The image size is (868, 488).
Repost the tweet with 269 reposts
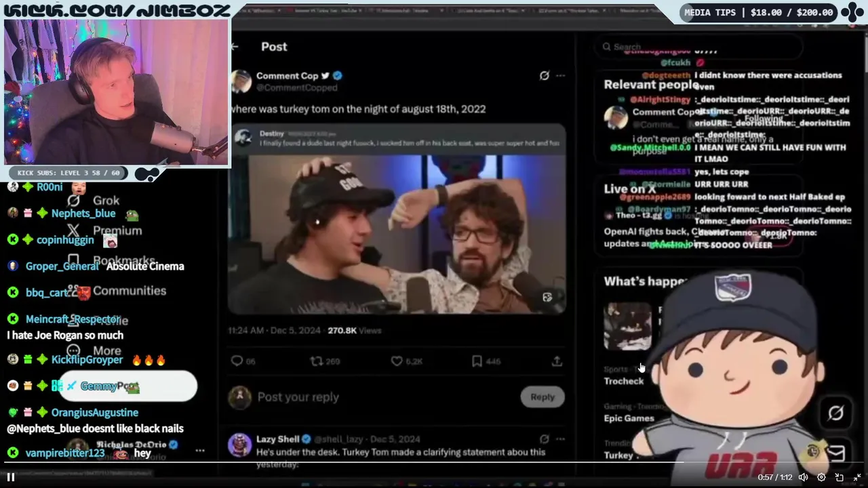pos(324,361)
